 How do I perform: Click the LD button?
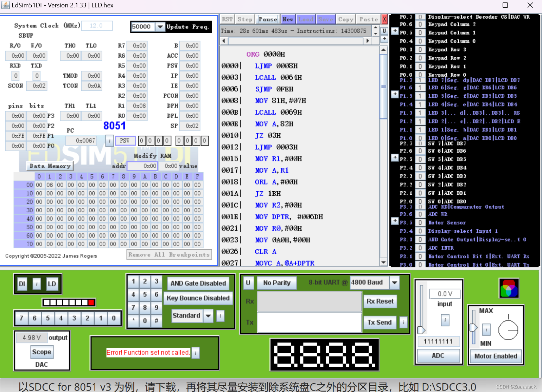52,284
